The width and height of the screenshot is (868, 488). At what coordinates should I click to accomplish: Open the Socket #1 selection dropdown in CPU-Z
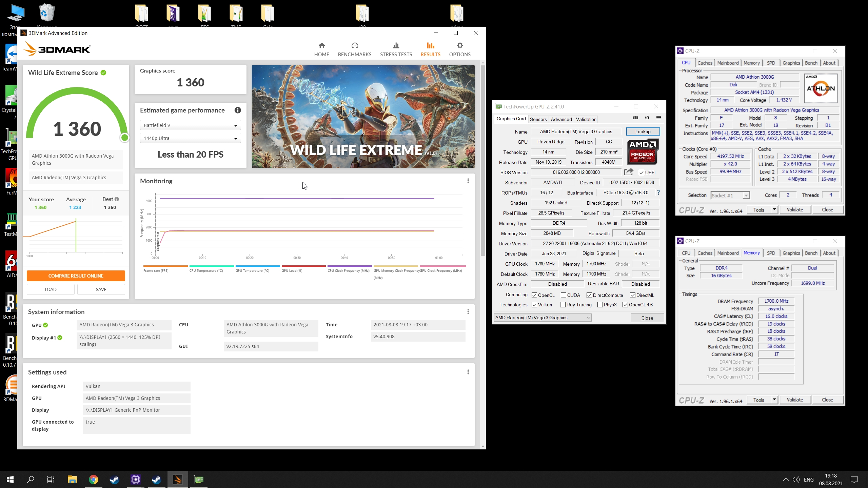click(730, 196)
